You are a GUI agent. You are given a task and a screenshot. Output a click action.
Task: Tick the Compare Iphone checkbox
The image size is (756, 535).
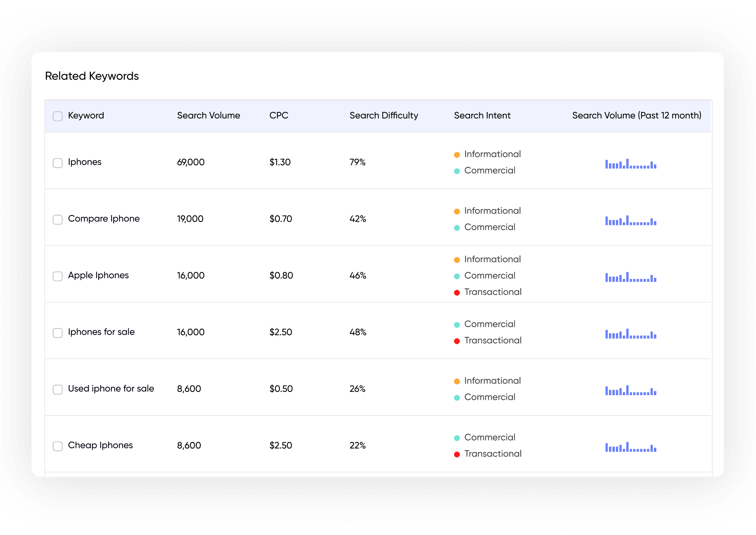click(58, 220)
